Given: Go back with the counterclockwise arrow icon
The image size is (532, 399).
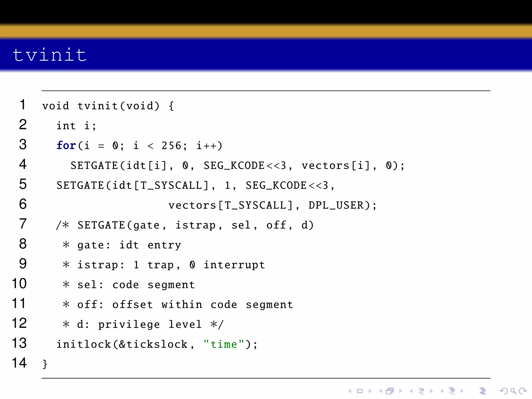Looking at the screenshot, I should pos(504,391).
